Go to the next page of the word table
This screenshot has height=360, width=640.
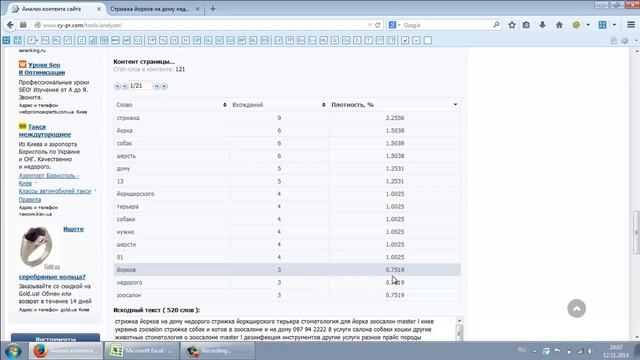(156, 86)
